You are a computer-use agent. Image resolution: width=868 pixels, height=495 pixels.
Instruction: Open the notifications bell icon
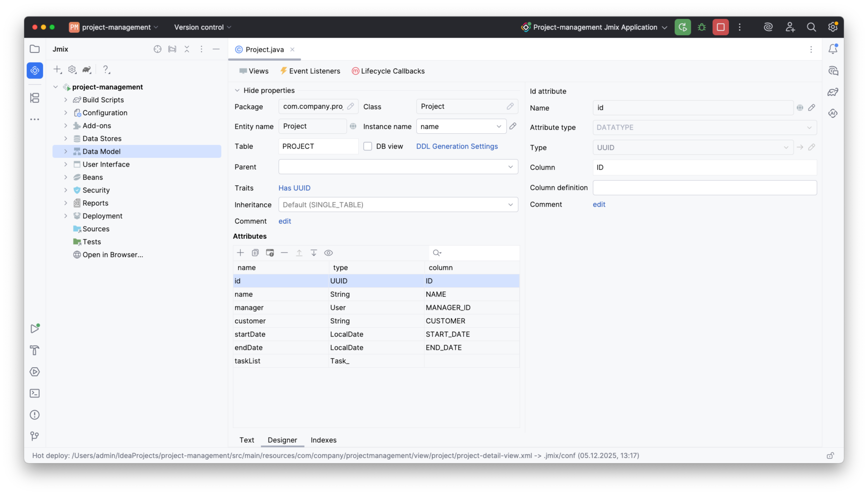pyautogui.click(x=833, y=49)
